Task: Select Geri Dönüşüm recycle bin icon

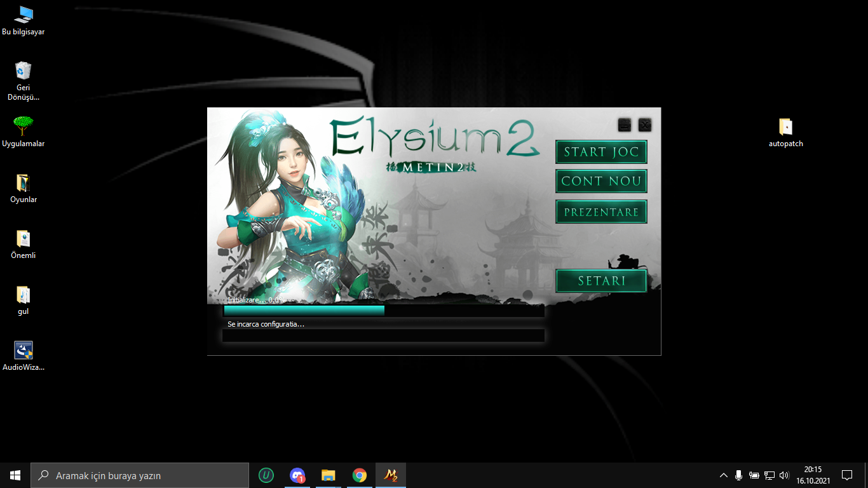Action: pyautogui.click(x=23, y=81)
